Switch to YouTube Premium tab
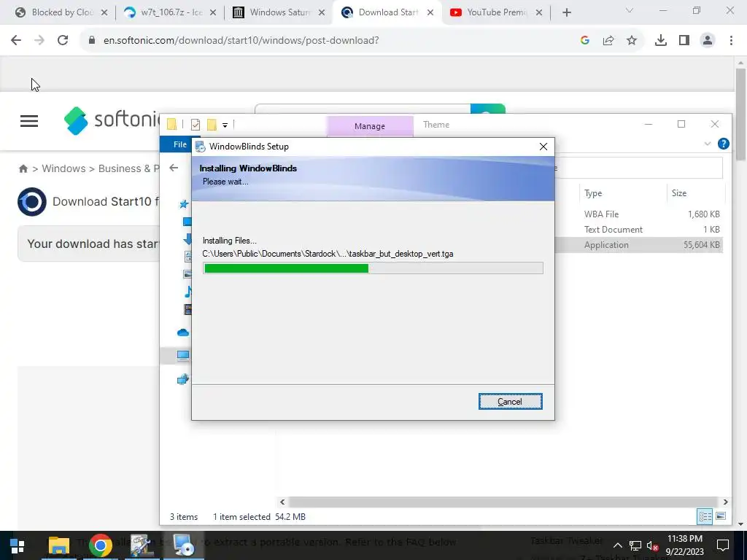Screen dimensions: 747x560 coord(495,12)
